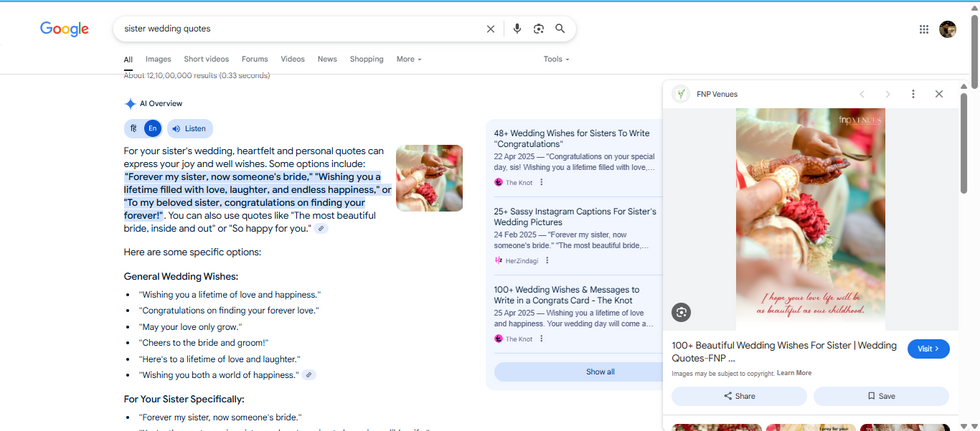Screen dimensions: 980x431
Task: Click the results count text
Action: [197, 76]
